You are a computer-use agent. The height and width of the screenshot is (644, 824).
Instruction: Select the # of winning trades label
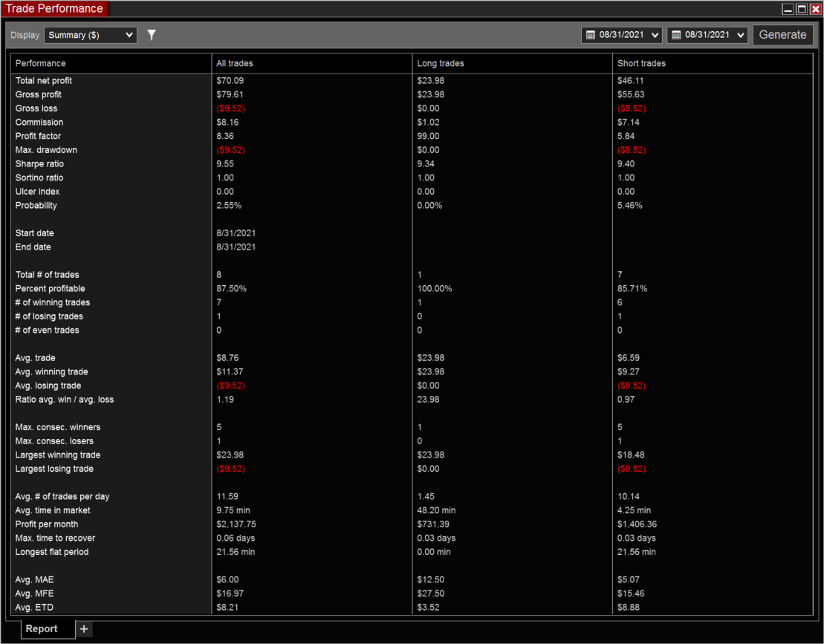(53, 302)
